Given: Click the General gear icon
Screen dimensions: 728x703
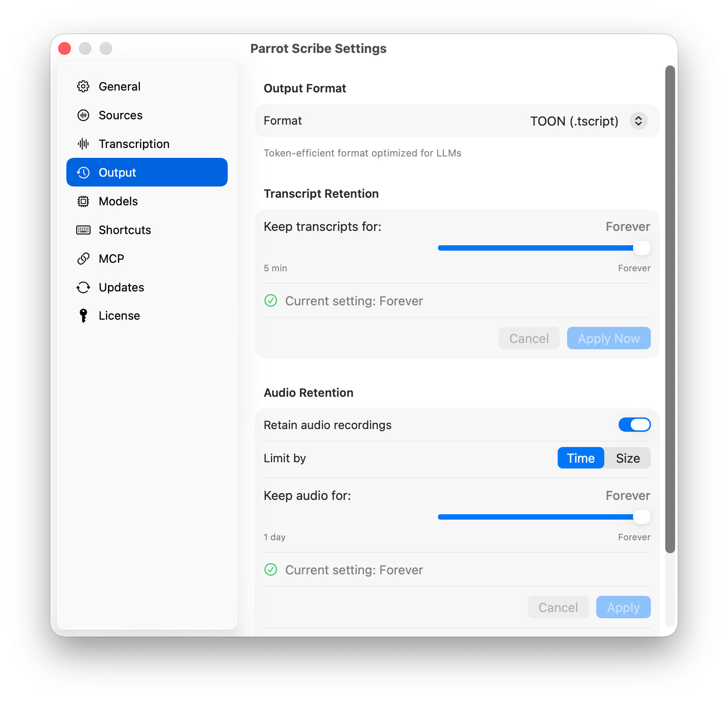Looking at the screenshot, I should click(x=83, y=87).
